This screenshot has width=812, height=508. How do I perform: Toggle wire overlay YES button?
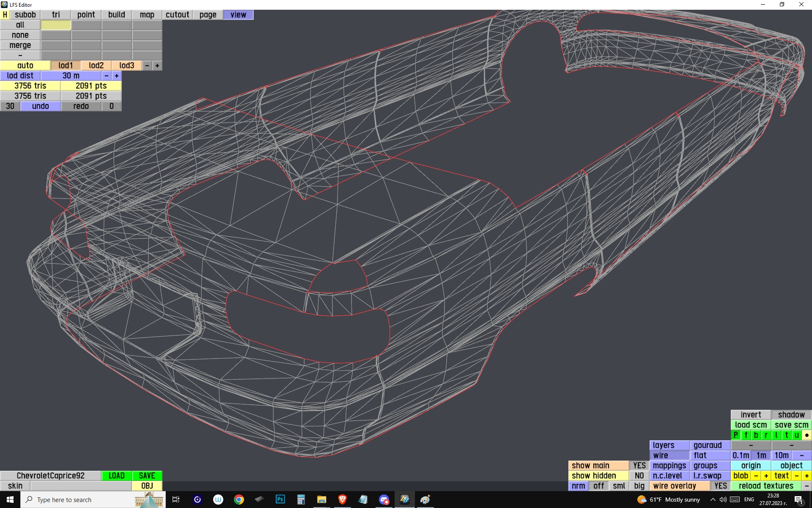(x=720, y=486)
